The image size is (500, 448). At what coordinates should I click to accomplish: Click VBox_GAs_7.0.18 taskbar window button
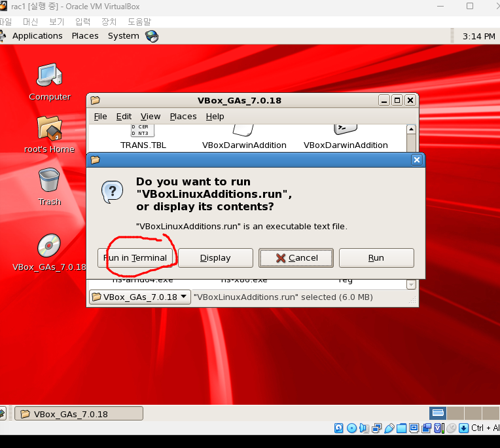pyautogui.click(x=79, y=414)
